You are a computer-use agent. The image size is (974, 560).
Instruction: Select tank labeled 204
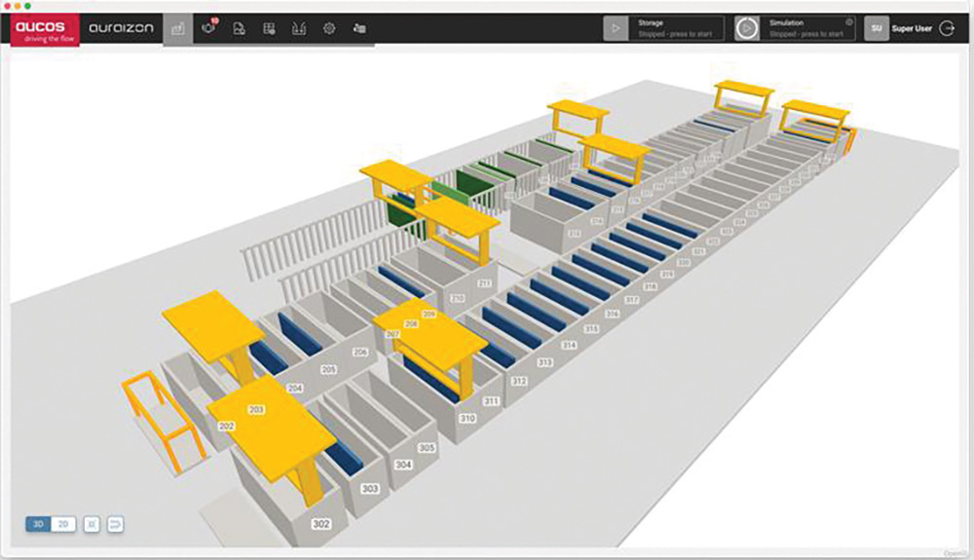pyautogui.click(x=294, y=388)
